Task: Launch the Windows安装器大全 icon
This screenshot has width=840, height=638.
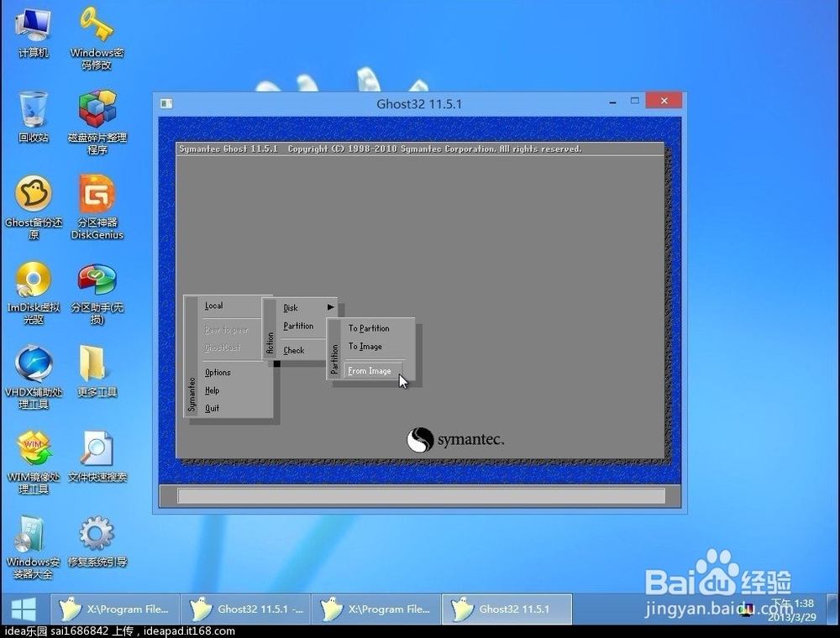Action: 34,547
